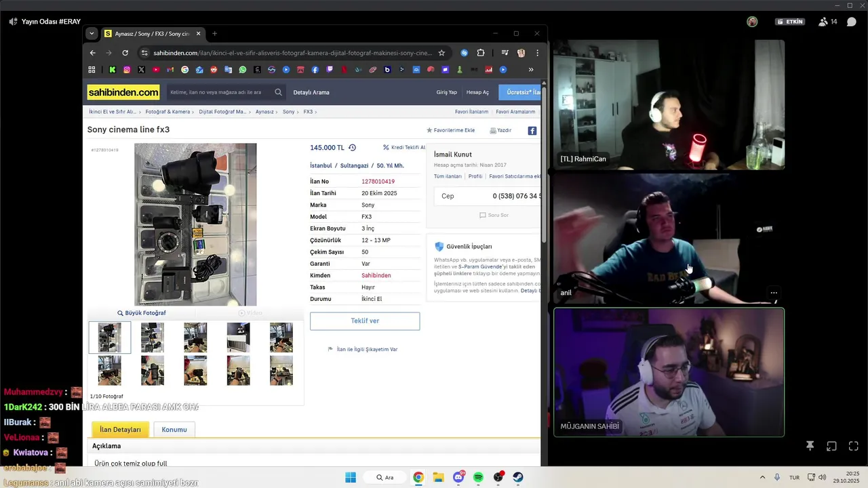Viewport: 868px width, 488px height.
Task: Go back in Chrome browser
Action: pos(93,53)
